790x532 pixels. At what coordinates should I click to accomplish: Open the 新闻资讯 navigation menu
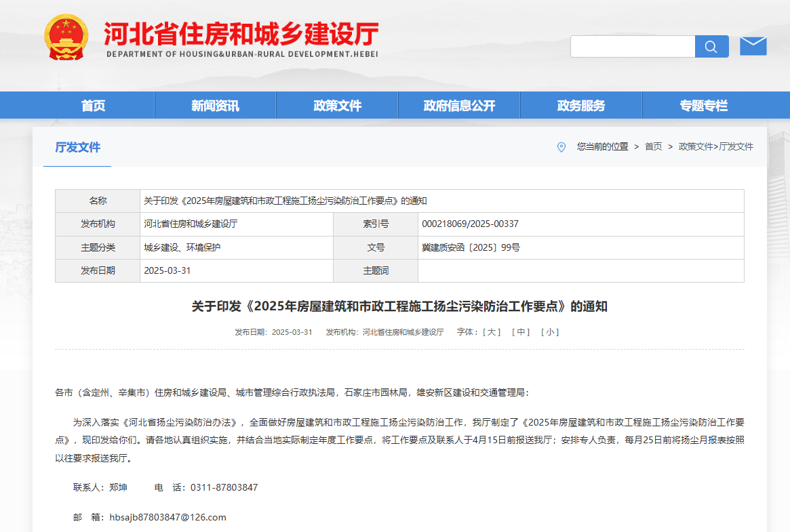point(215,105)
